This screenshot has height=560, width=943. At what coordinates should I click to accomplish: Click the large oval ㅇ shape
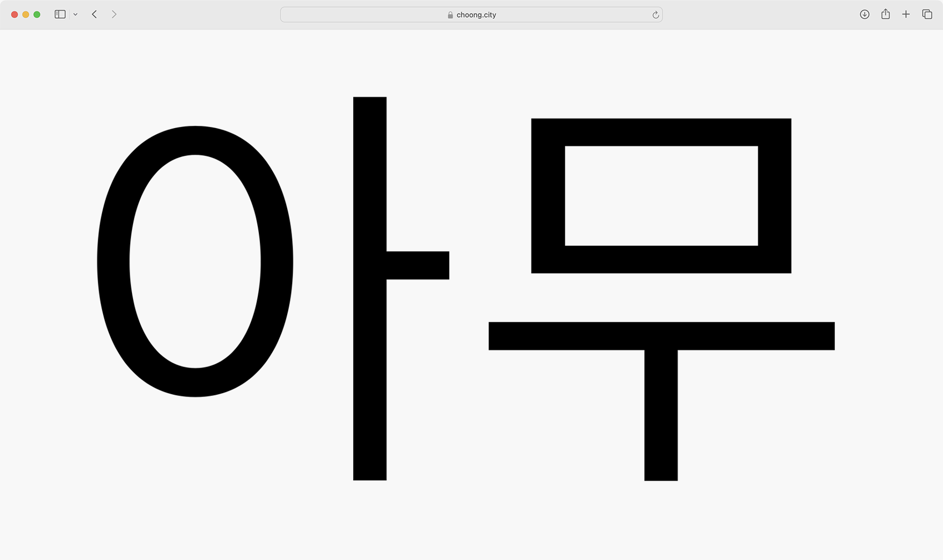coord(113,261)
